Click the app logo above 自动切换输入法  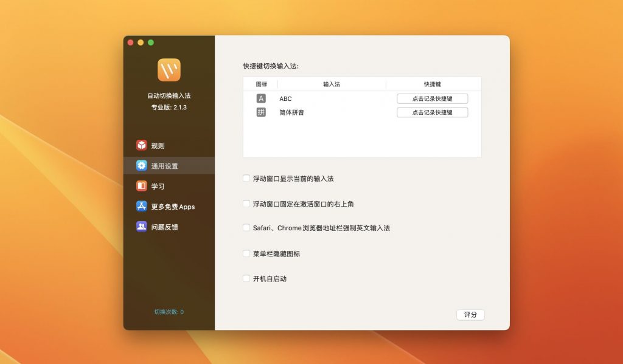click(x=168, y=71)
